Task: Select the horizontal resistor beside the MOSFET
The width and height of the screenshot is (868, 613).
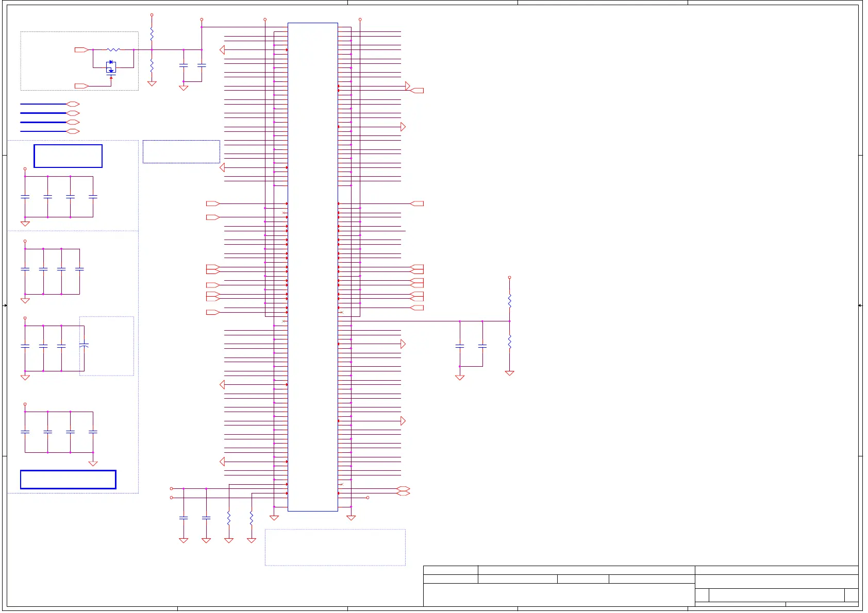Action: (x=113, y=50)
